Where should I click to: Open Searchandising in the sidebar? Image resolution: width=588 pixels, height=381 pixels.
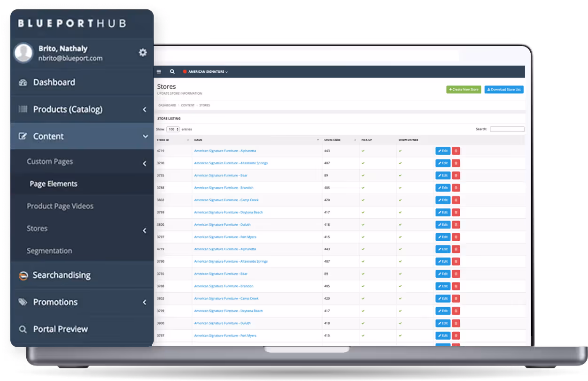click(62, 275)
